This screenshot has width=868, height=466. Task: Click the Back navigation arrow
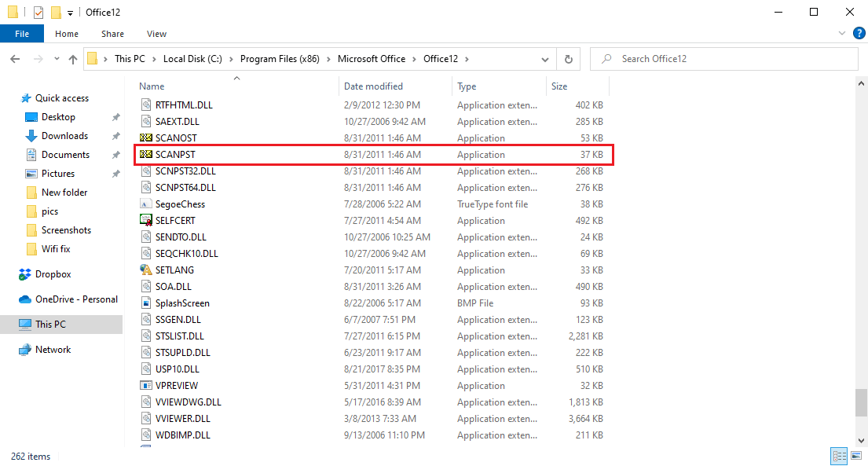(15, 59)
